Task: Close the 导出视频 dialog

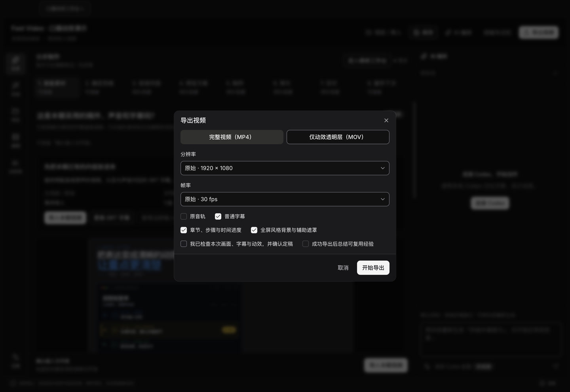Action: coord(386,120)
